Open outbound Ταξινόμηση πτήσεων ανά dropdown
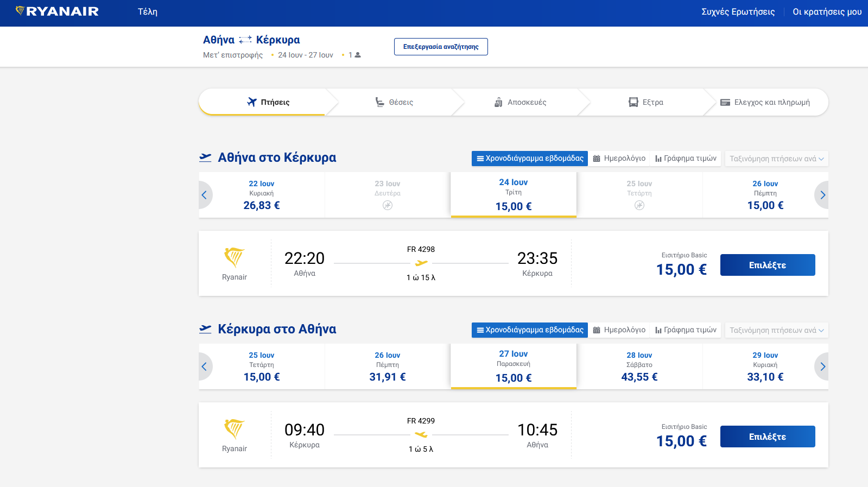 coord(777,159)
